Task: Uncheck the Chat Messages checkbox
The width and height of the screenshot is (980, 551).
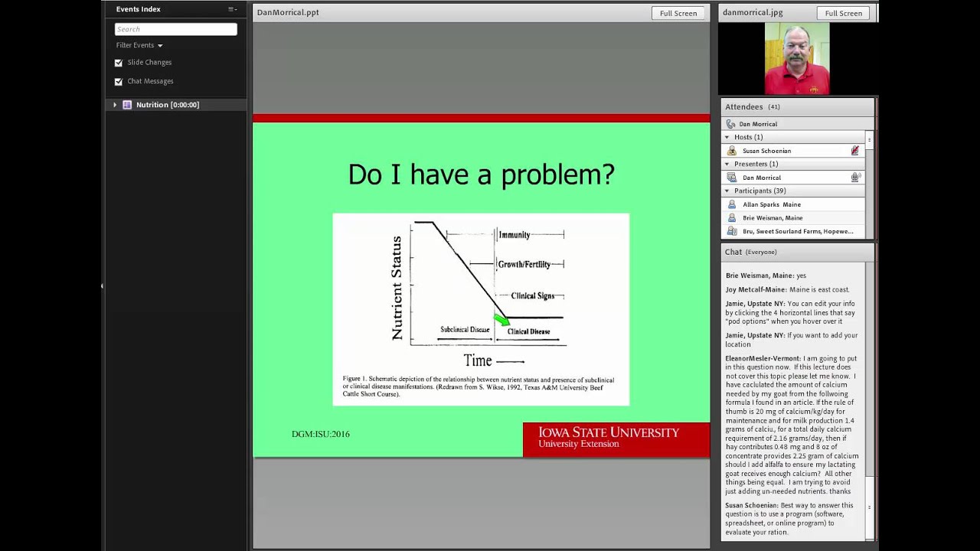Action: (x=119, y=81)
